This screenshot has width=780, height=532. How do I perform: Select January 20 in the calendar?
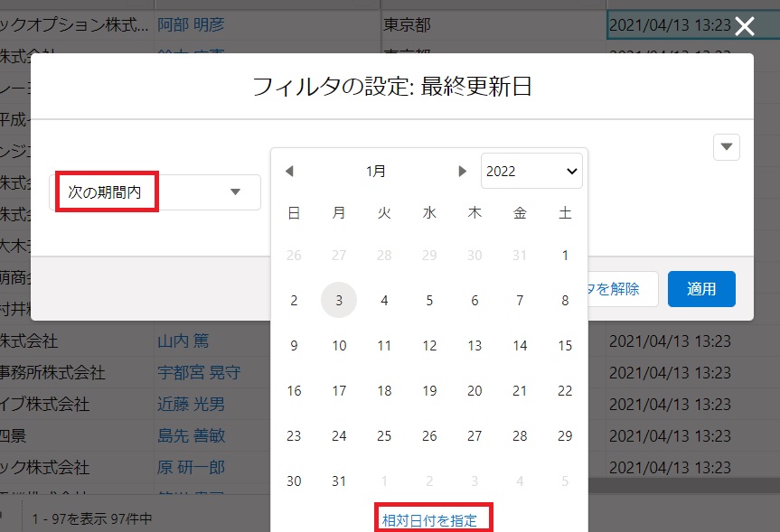click(475, 391)
